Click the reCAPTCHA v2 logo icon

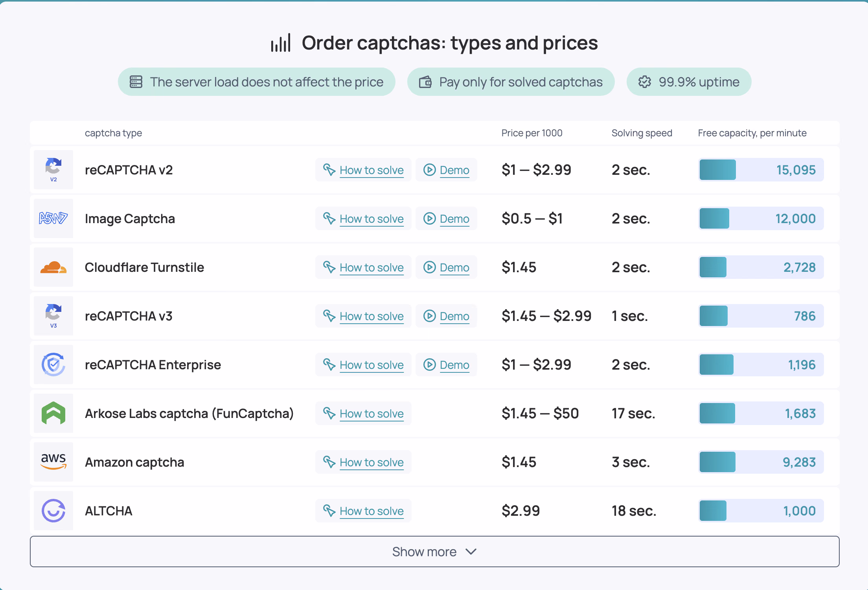pos(53,170)
